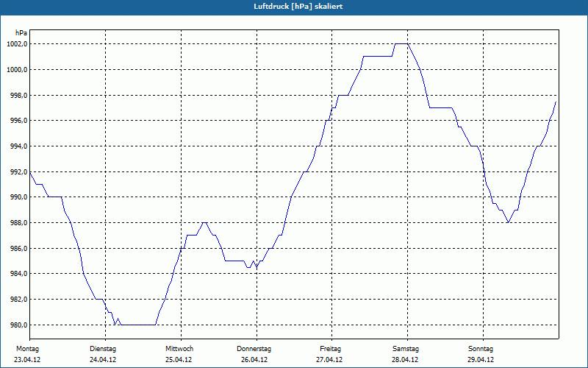Click the 988 hPa pressure minimum on Sonntag
588x368 pixels.
(508, 222)
